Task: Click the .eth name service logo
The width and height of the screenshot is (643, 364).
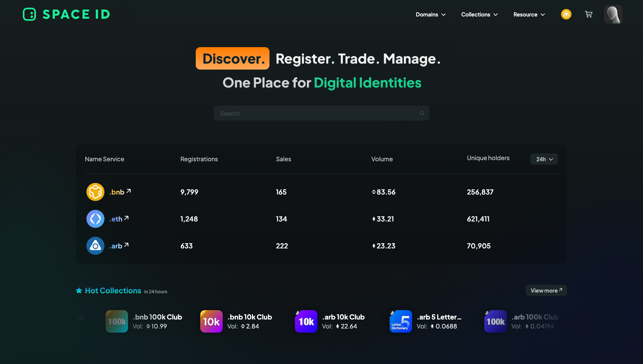Action: (x=95, y=219)
